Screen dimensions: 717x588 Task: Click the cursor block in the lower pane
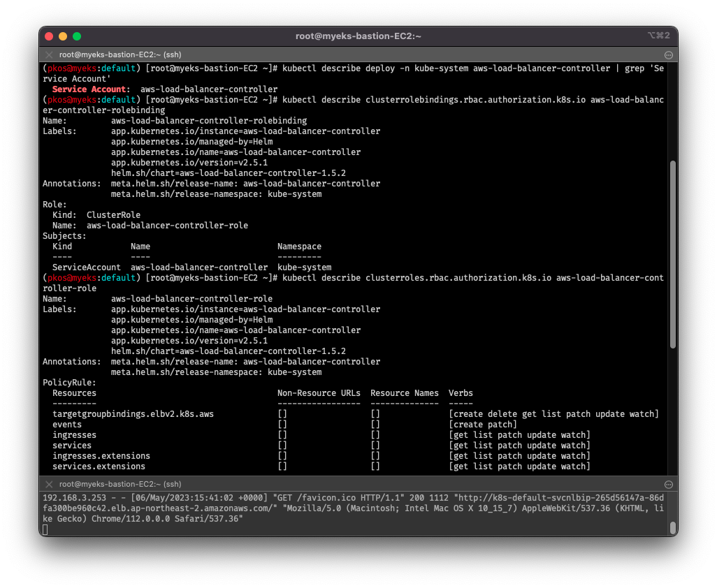(x=45, y=530)
